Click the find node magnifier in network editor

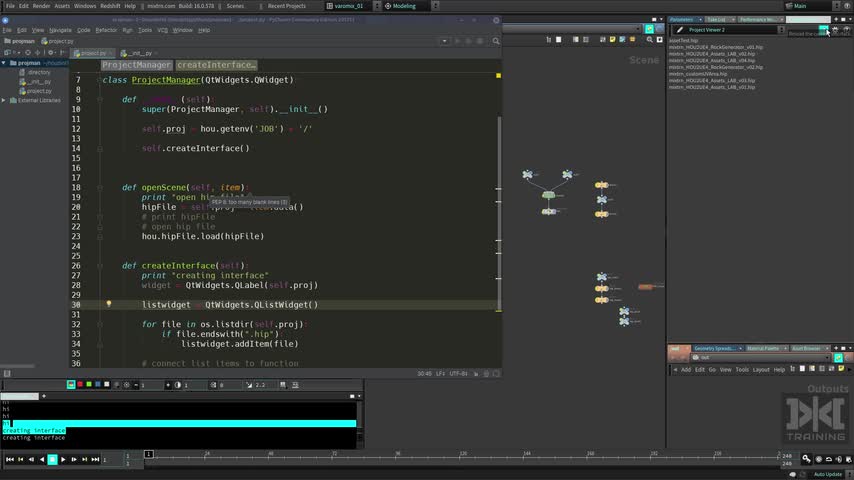coord(649,40)
